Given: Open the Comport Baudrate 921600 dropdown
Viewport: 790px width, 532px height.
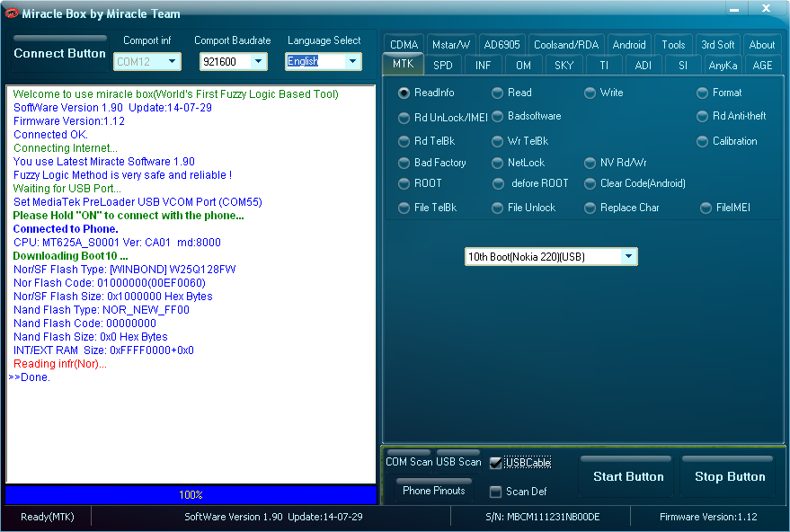Looking at the screenshot, I should pos(258,61).
